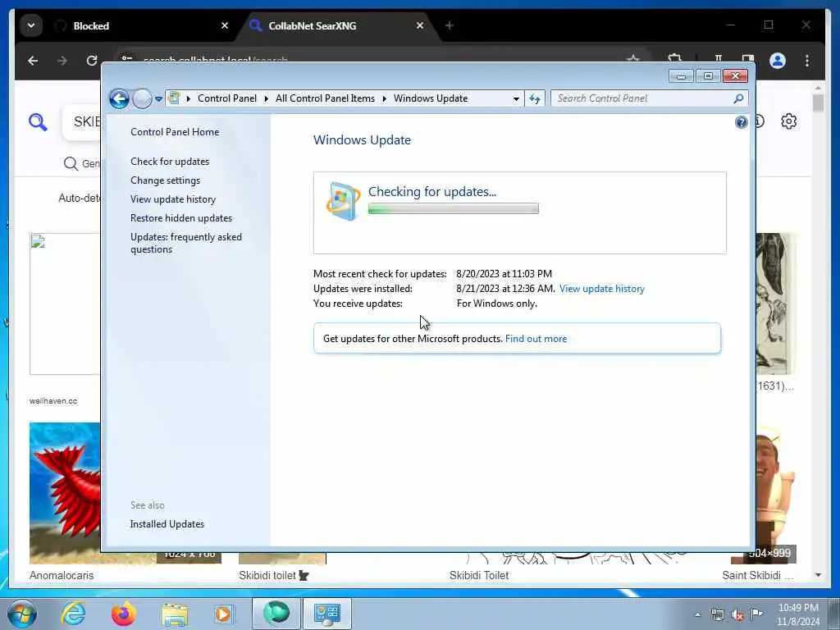
Task: Click View update history beside install date
Action: tap(601, 289)
